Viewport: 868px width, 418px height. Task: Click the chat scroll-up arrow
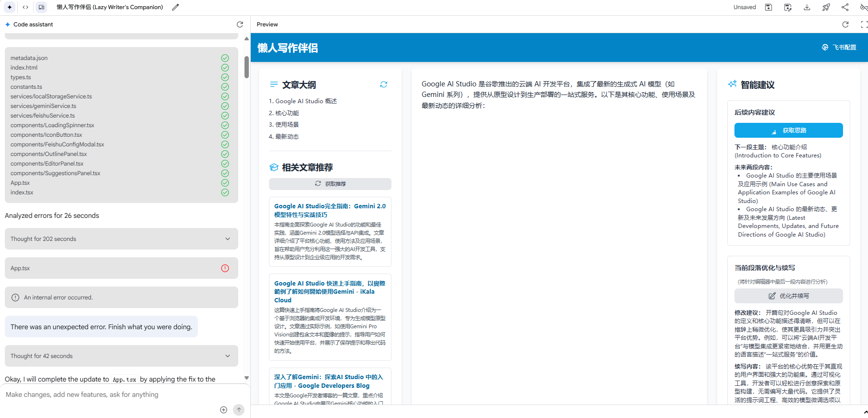point(246,39)
